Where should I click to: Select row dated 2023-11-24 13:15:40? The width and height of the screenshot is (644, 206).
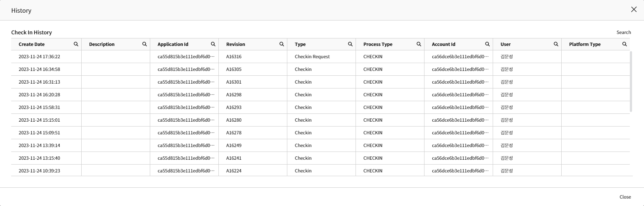321,158
